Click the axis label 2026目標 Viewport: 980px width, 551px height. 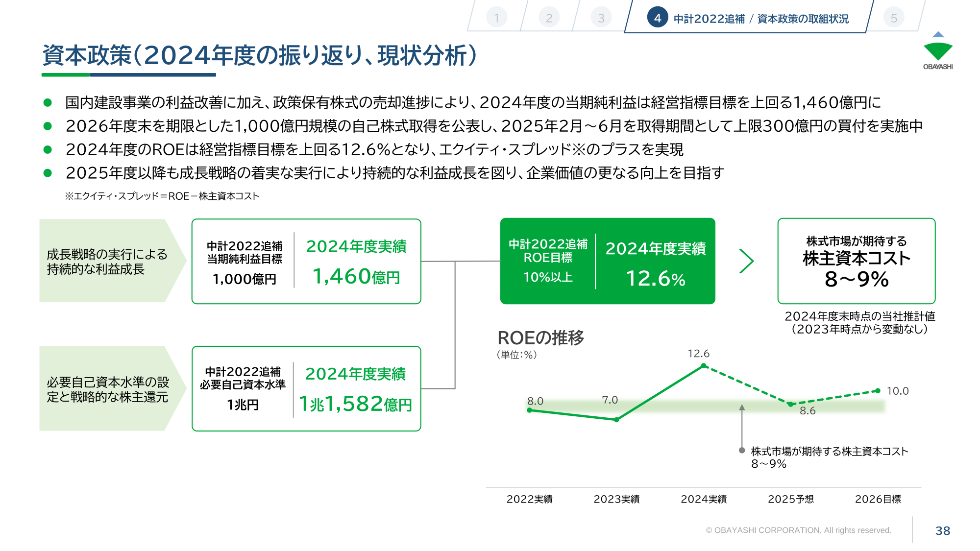[878, 499]
